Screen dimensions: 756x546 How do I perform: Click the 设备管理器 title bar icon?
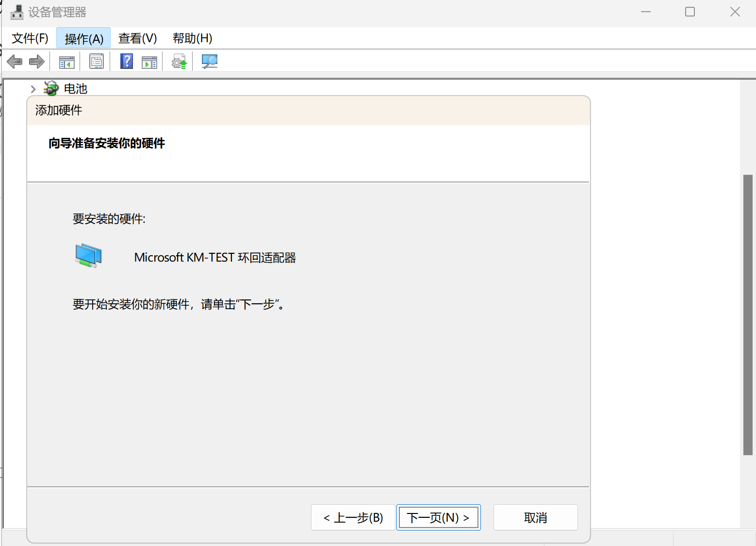(17, 12)
